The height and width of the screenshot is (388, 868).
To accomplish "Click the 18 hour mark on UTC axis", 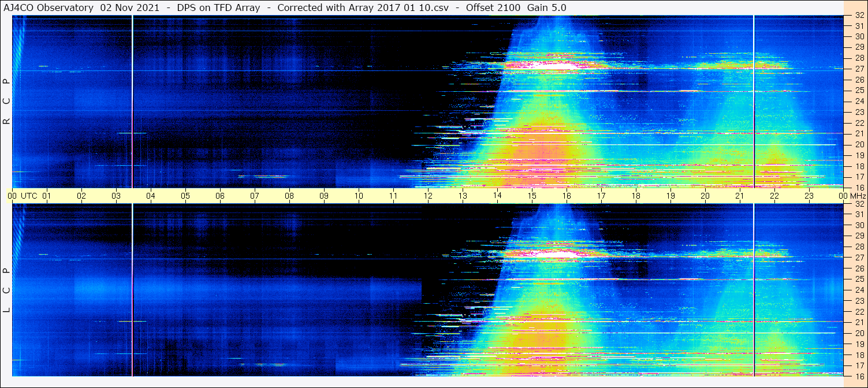I will pos(635,196).
